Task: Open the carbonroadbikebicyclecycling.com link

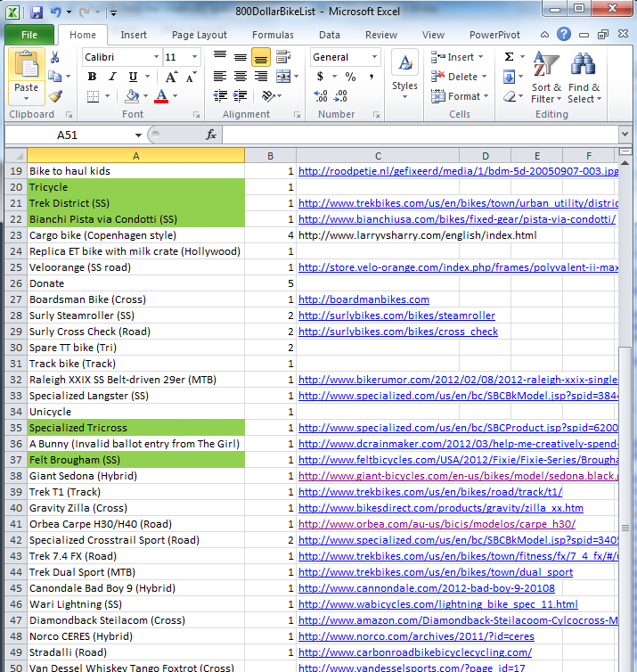Action: tap(415, 652)
